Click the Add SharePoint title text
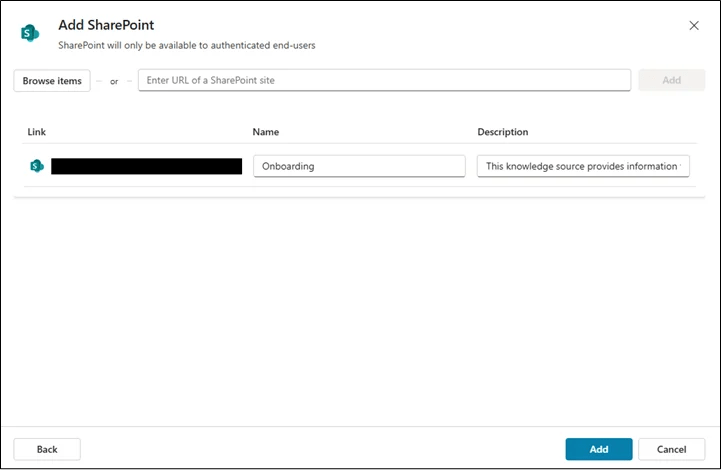This screenshot has height=470, width=721. [106, 25]
